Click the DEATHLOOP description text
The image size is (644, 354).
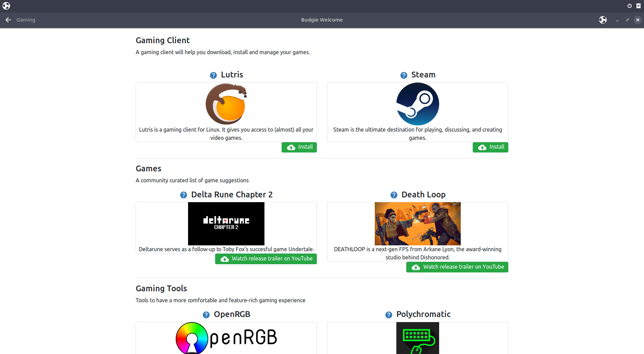point(418,253)
